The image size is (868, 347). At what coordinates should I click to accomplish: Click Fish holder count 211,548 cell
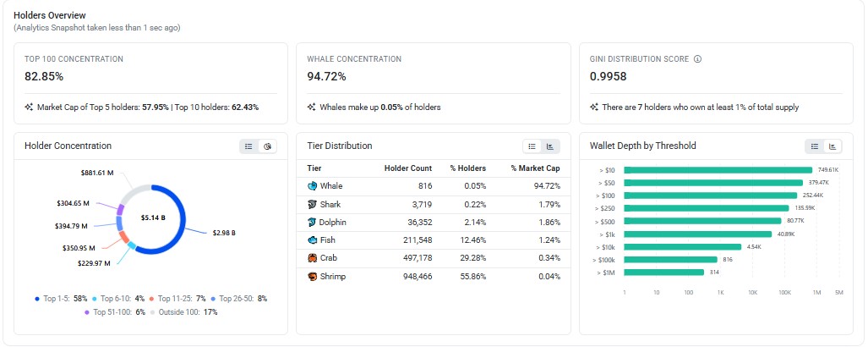click(x=418, y=240)
